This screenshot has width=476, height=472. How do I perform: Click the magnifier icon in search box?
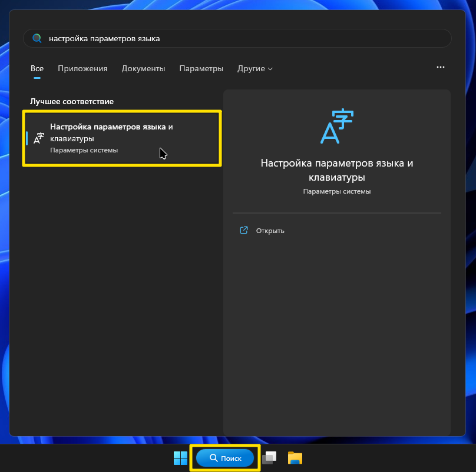pyautogui.click(x=37, y=38)
